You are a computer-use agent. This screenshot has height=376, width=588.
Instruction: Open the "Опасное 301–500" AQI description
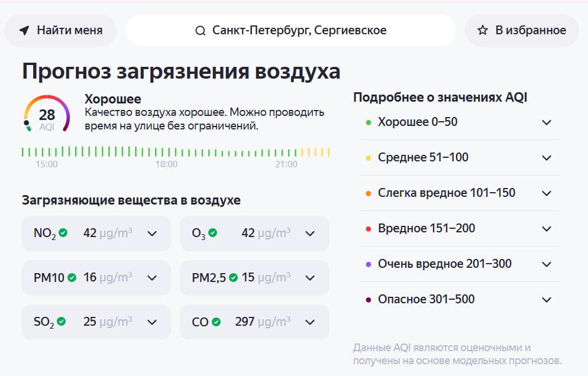[547, 300]
